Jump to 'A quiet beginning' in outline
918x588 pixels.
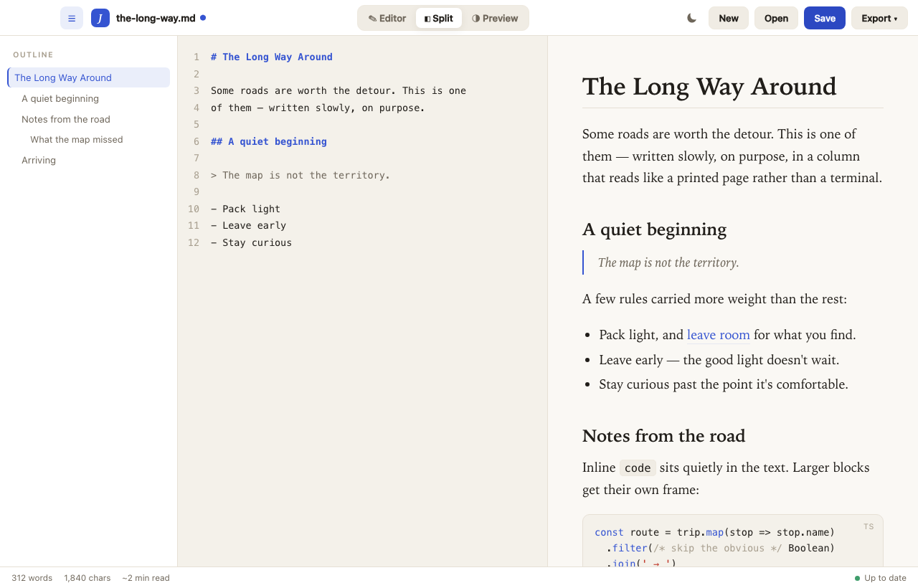[89, 98]
